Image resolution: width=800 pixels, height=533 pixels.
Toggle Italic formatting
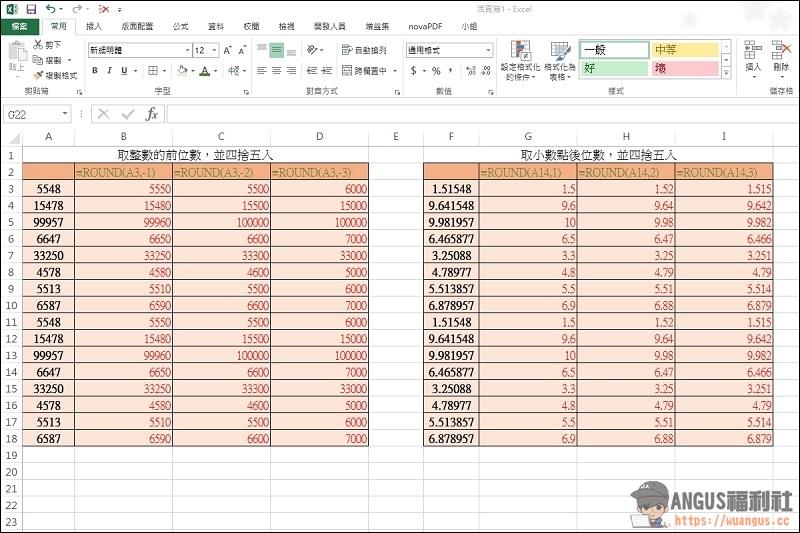(x=109, y=71)
